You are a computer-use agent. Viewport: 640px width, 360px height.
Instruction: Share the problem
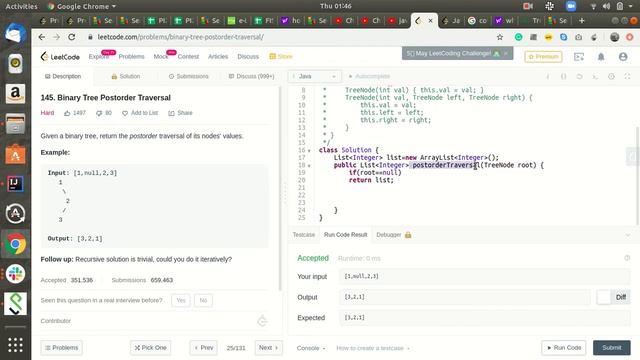pos(180,113)
